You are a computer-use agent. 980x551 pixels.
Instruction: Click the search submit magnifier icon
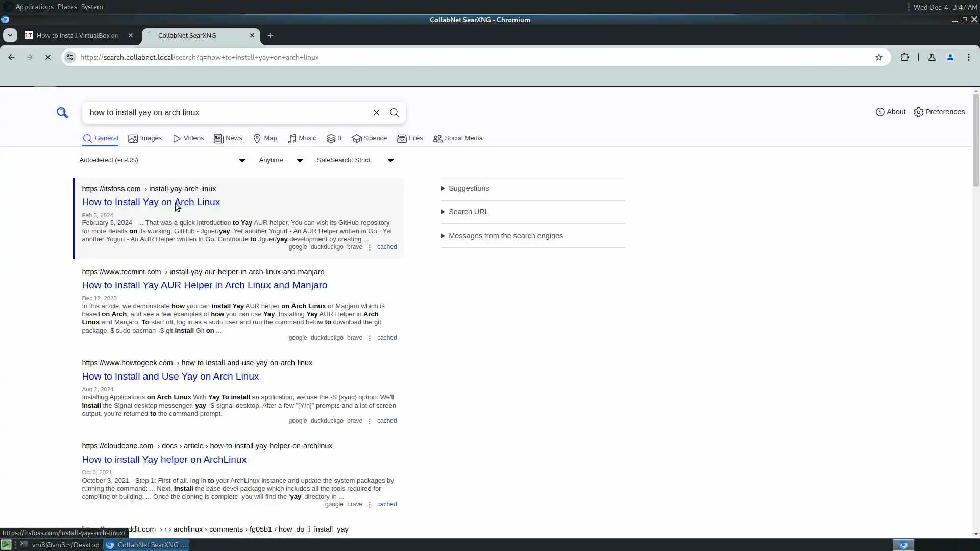point(394,113)
